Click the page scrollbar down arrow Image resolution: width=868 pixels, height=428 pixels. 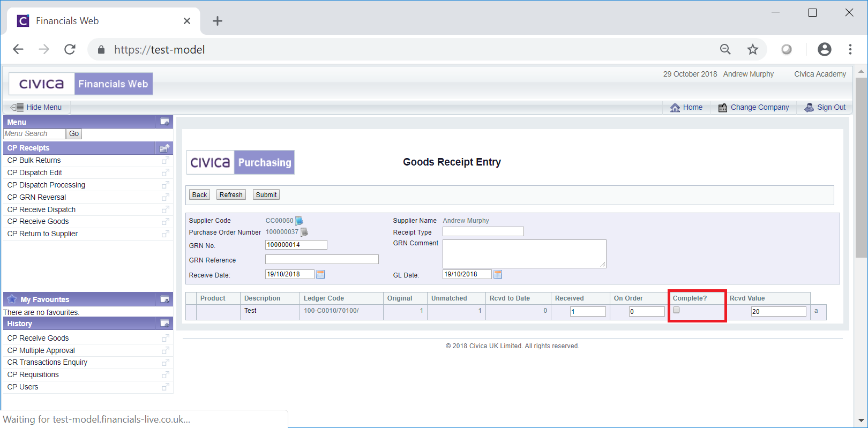861,421
